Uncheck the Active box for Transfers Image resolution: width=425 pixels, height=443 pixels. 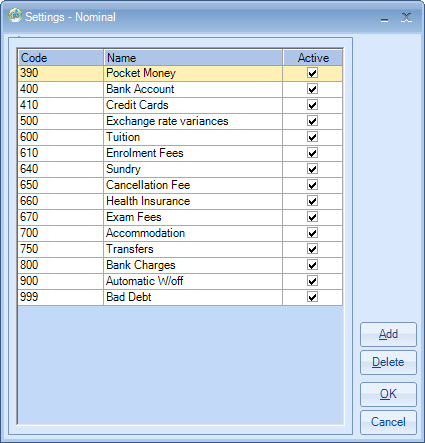coord(312,249)
